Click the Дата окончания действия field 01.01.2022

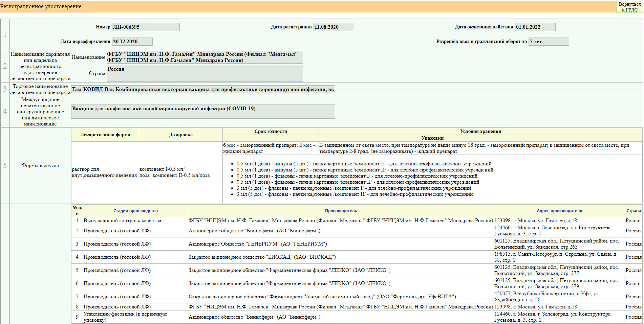pyautogui.click(x=535, y=27)
